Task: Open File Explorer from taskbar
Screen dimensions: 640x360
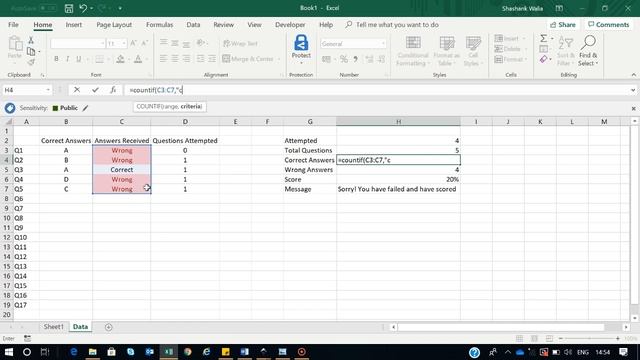Action: (93, 352)
